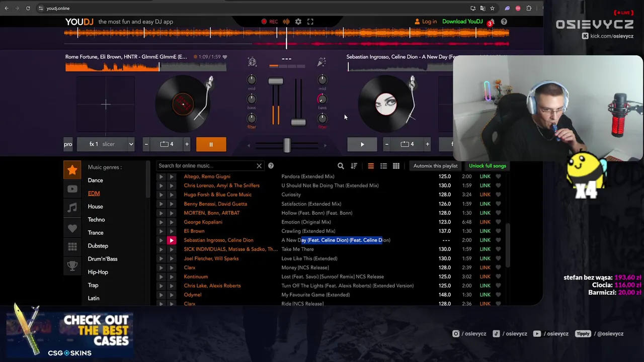Image resolution: width=644 pixels, height=362 pixels.
Task: Toggle pro mode button on left deck
Action: (68, 144)
